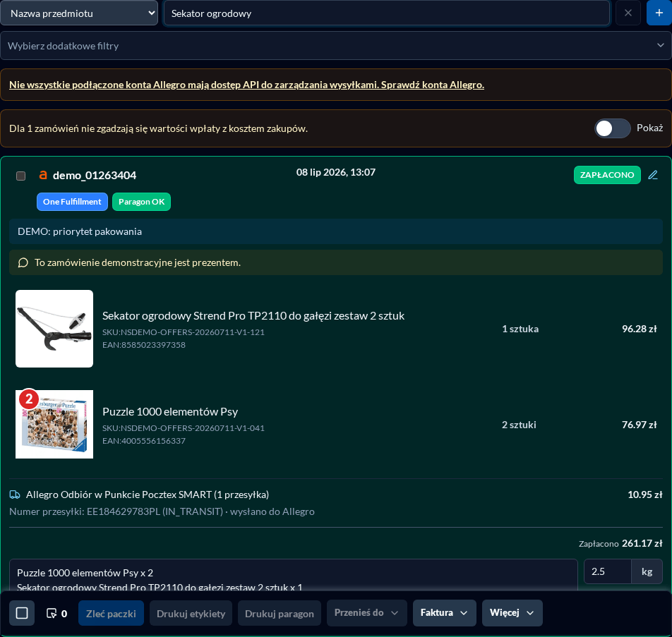Click tracking number EE184629783PL line
Image resolution: width=672 pixels, height=637 pixels.
point(162,511)
